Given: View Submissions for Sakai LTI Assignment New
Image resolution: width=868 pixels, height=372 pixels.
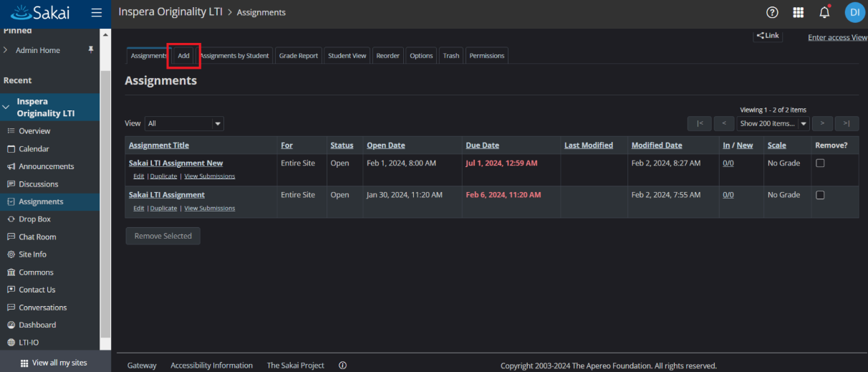Looking at the screenshot, I should [209, 176].
